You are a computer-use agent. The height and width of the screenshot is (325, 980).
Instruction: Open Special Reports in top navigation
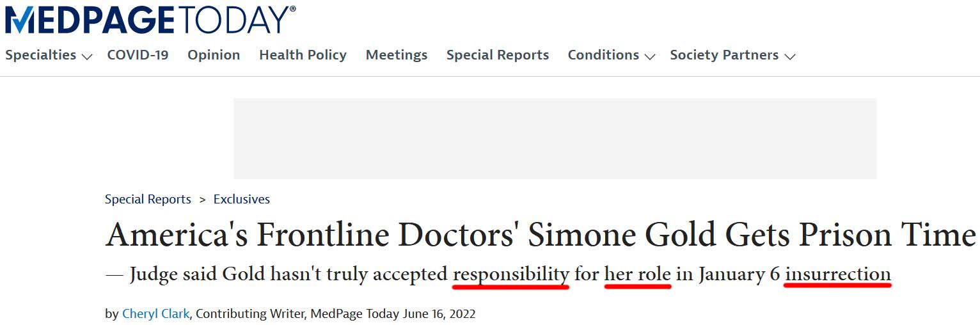click(498, 55)
